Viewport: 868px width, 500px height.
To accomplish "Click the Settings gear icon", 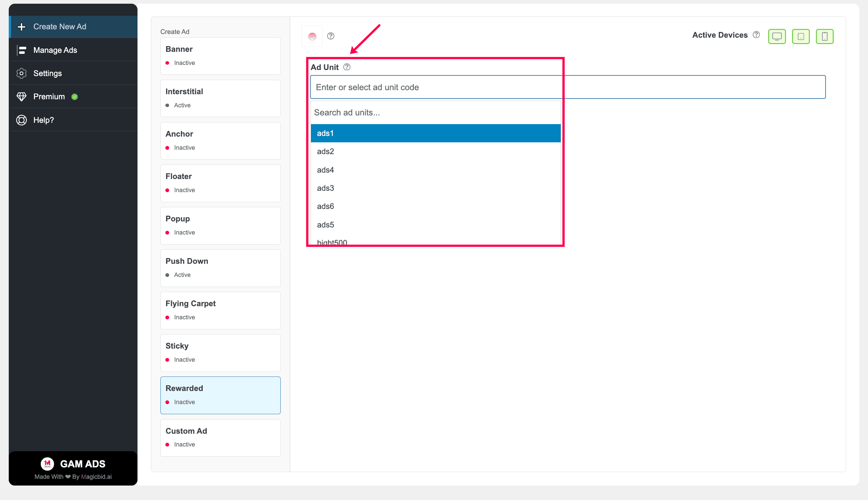I will click(21, 73).
